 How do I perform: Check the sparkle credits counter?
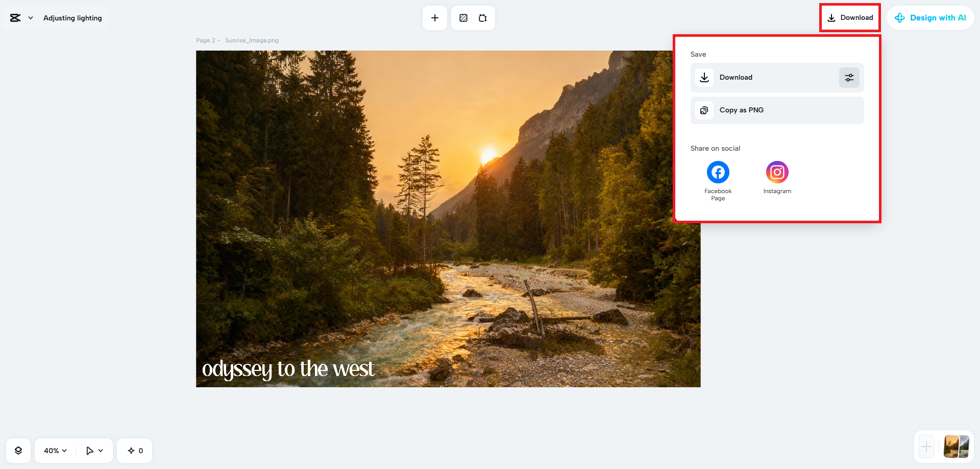135,451
